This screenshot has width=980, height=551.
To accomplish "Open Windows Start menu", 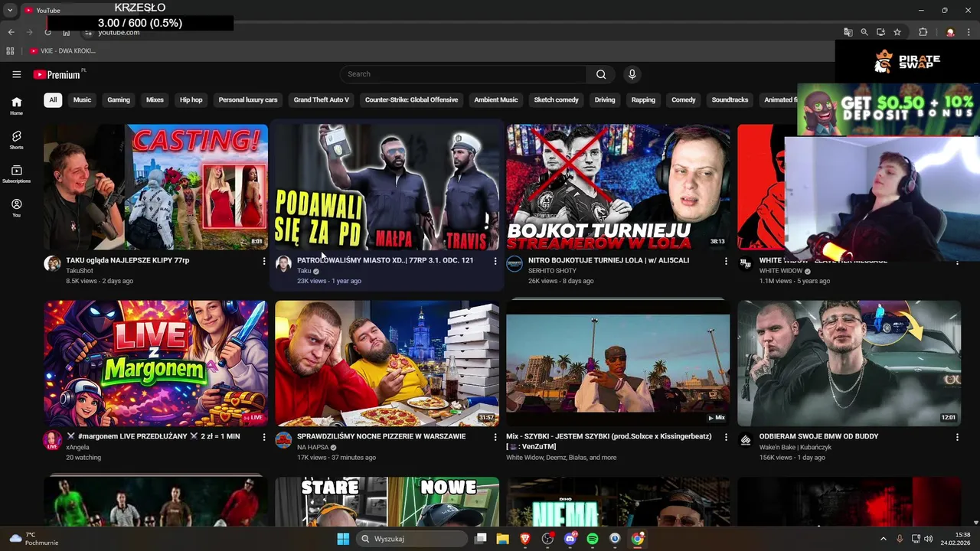I will tap(343, 539).
